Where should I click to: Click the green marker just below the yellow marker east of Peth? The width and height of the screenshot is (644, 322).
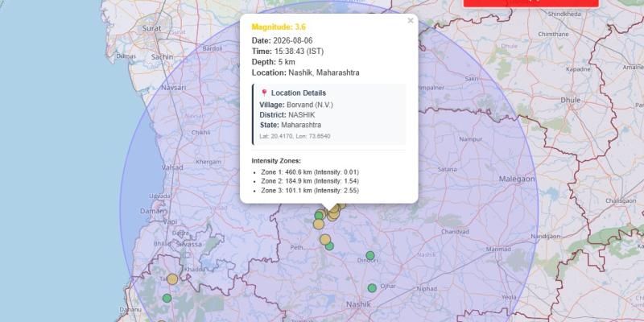tap(329, 246)
